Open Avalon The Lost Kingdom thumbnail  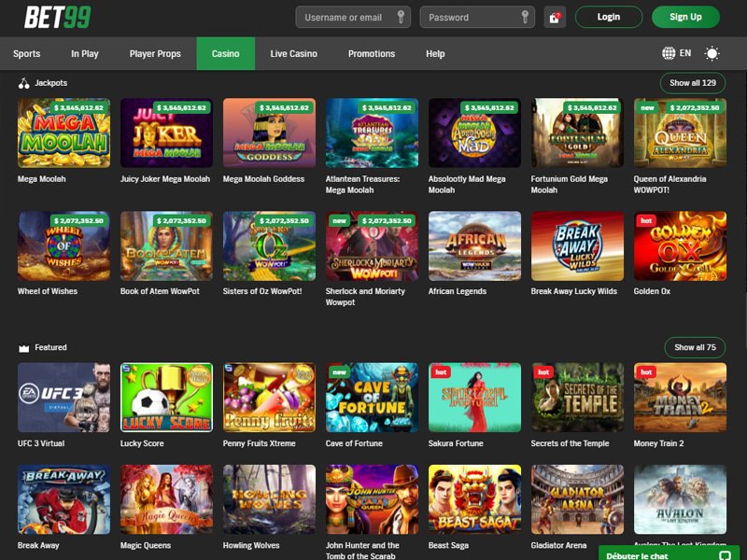coord(680,499)
